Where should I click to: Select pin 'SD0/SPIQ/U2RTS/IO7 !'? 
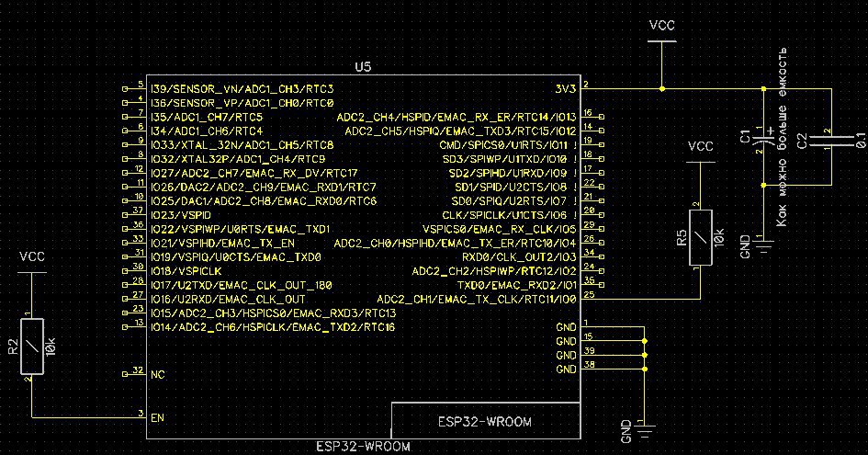tap(514, 201)
